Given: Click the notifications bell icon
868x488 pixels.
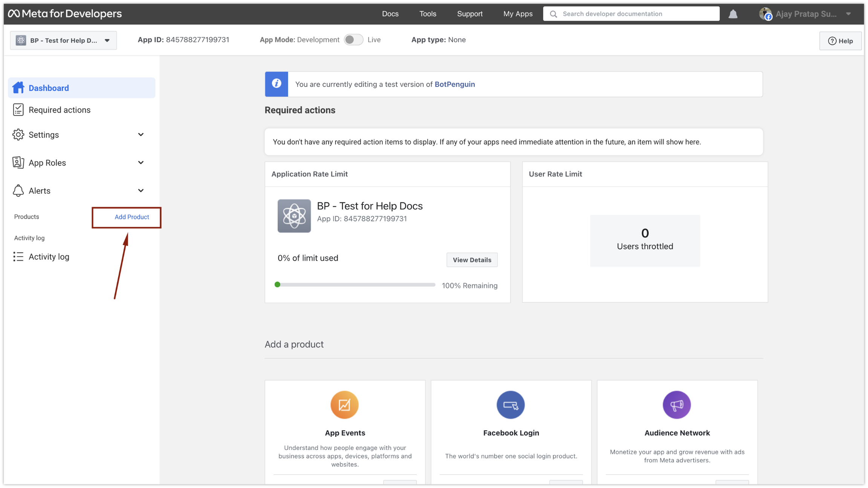Looking at the screenshot, I should [733, 14].
